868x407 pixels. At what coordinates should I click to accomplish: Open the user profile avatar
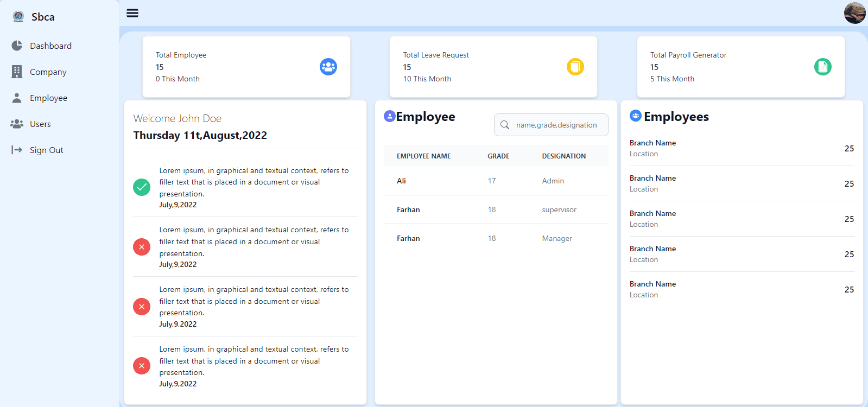854,13
